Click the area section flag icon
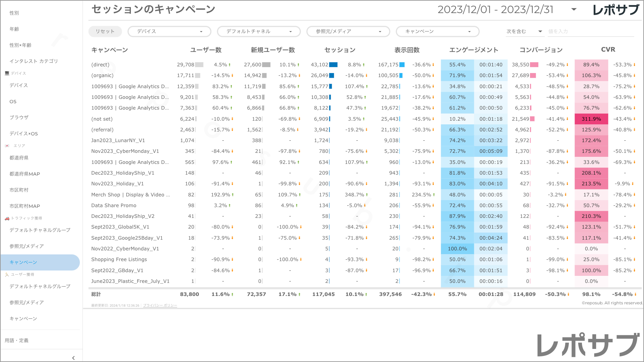This screenshot has height=362, width=644. [7, 145]
